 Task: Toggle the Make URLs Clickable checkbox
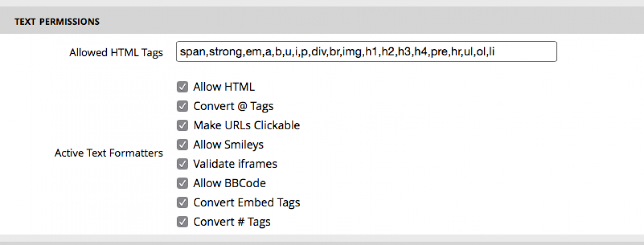(182, 125)
